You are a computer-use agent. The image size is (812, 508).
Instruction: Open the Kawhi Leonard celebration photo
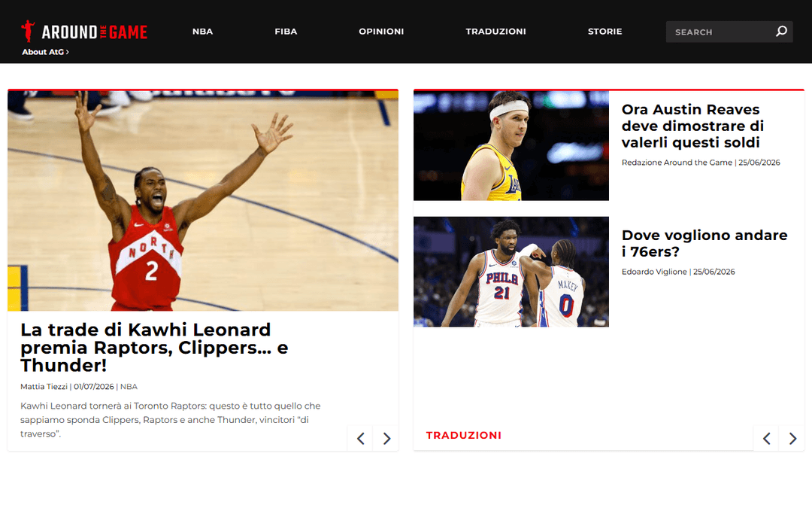pyautogui.click(x=203, y=201)
